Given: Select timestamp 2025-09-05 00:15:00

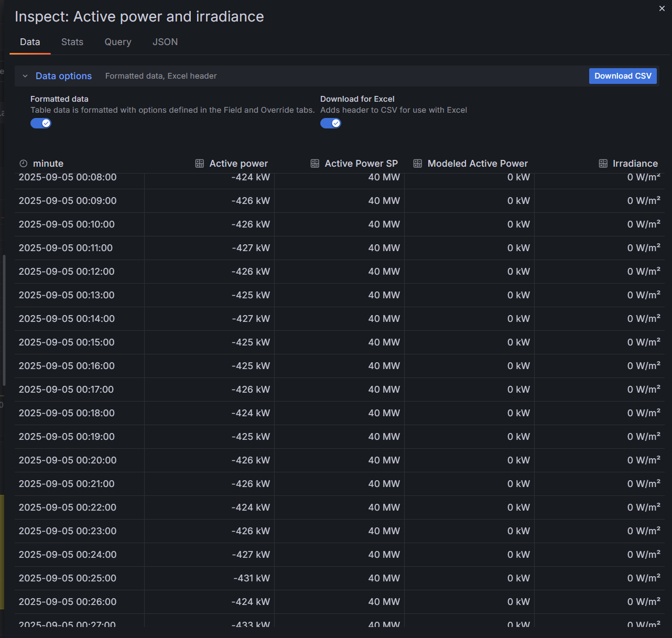Looking at the screenshot, I should click(67, 342).
